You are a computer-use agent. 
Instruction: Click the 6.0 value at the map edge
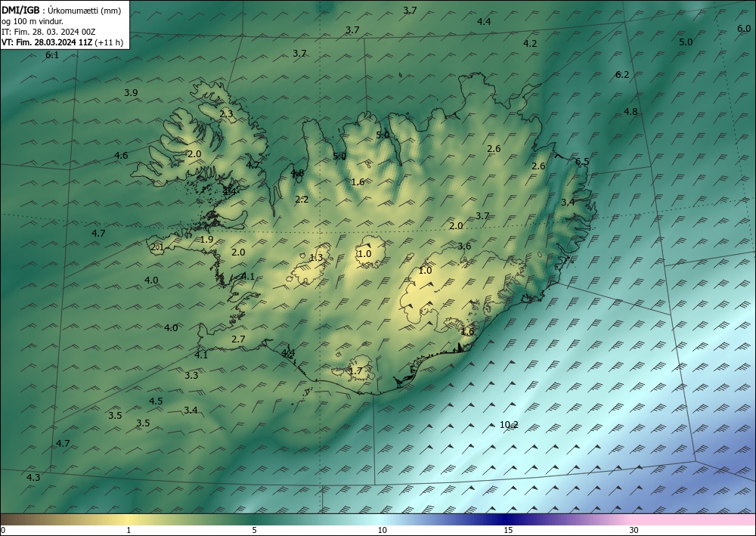tap(744, 29)
